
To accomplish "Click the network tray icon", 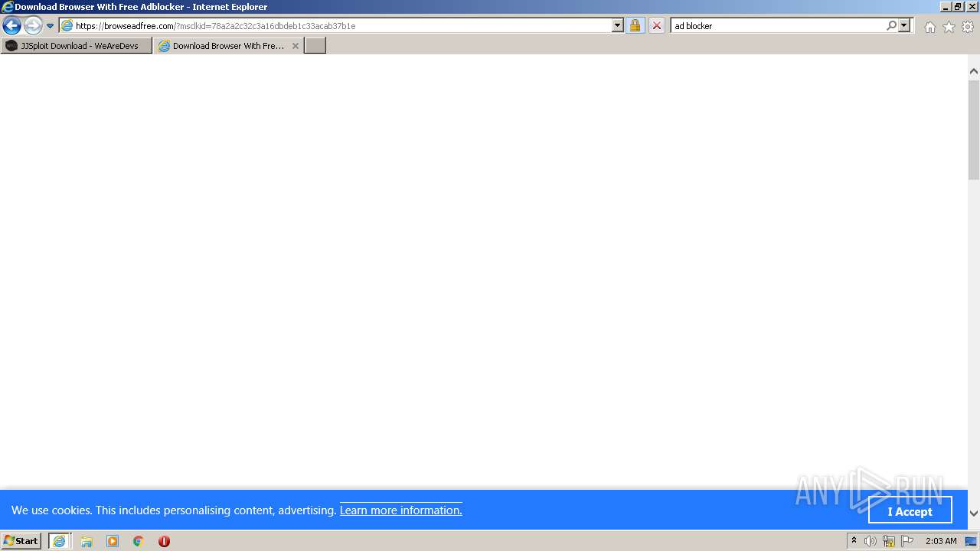I will [889, 541].
